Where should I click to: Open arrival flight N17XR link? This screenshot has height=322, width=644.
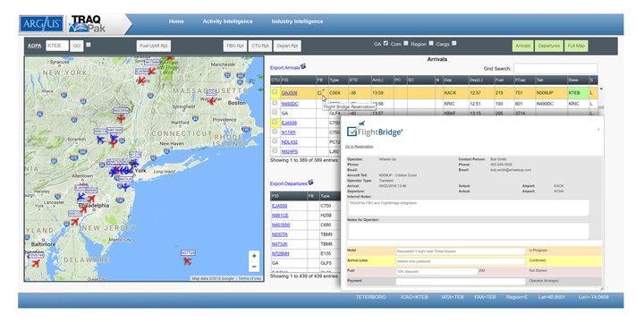[288, 132]
